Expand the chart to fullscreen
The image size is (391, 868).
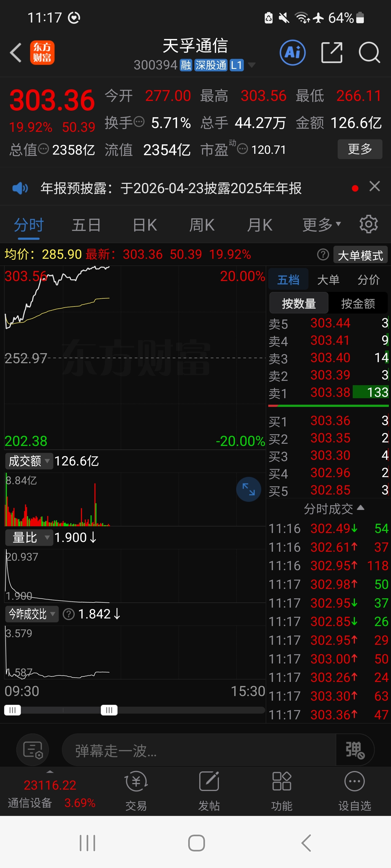pyautogui.click(x=249, y=489)
